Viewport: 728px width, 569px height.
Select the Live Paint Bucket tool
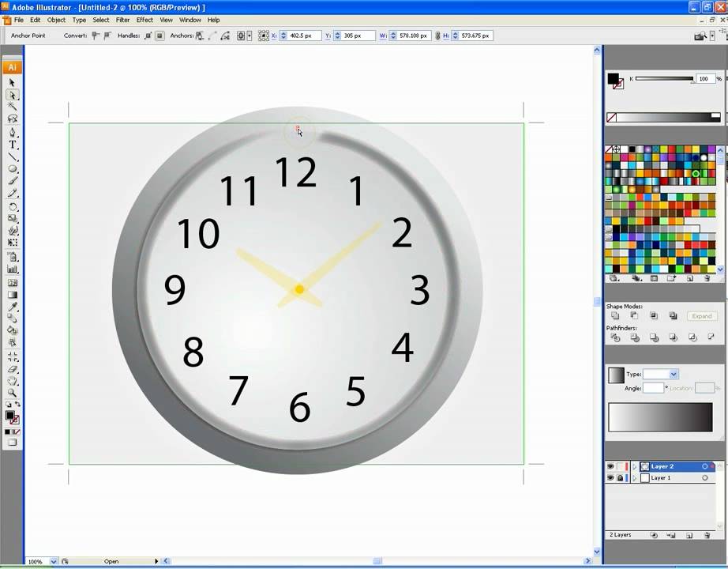click(x=12, y=330)
